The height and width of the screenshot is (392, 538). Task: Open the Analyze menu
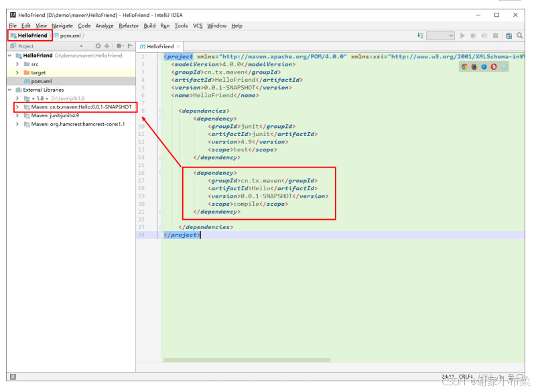(x=105, y=25)
